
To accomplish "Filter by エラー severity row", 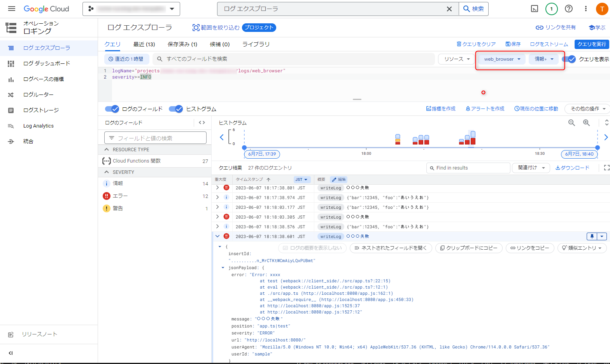I will tap(155, 196).
